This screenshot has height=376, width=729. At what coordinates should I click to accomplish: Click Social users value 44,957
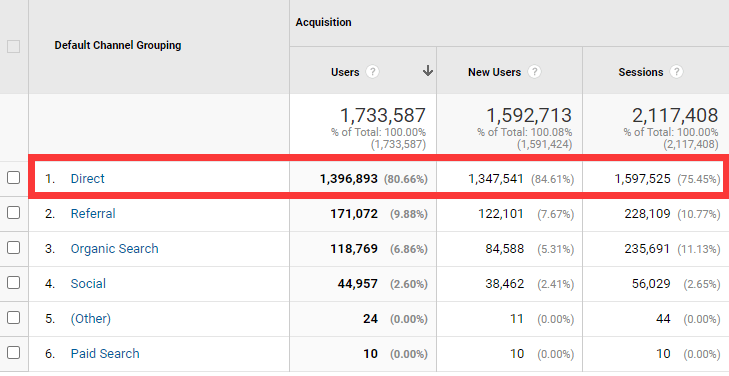click(358, 284)
